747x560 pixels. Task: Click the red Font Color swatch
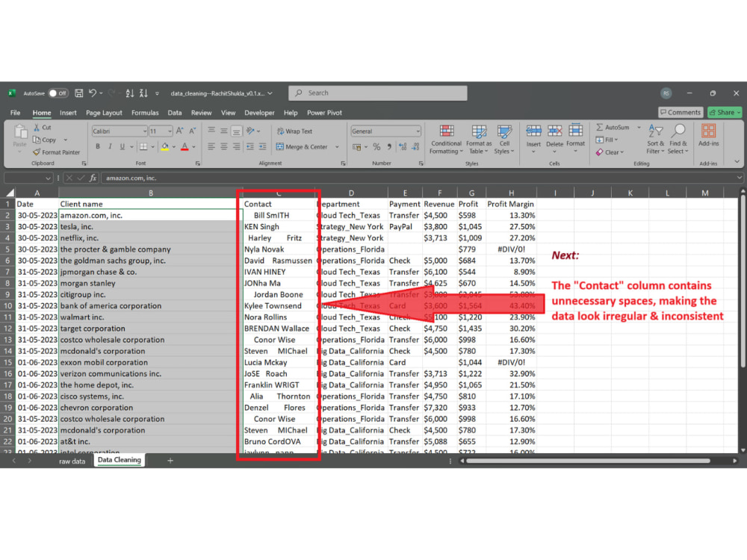point(185,146)
